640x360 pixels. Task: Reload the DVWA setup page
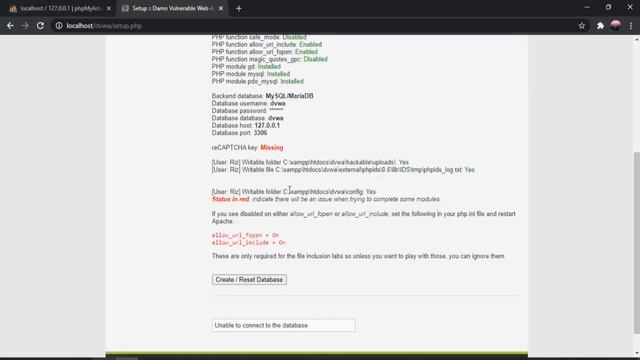[40, 26]
